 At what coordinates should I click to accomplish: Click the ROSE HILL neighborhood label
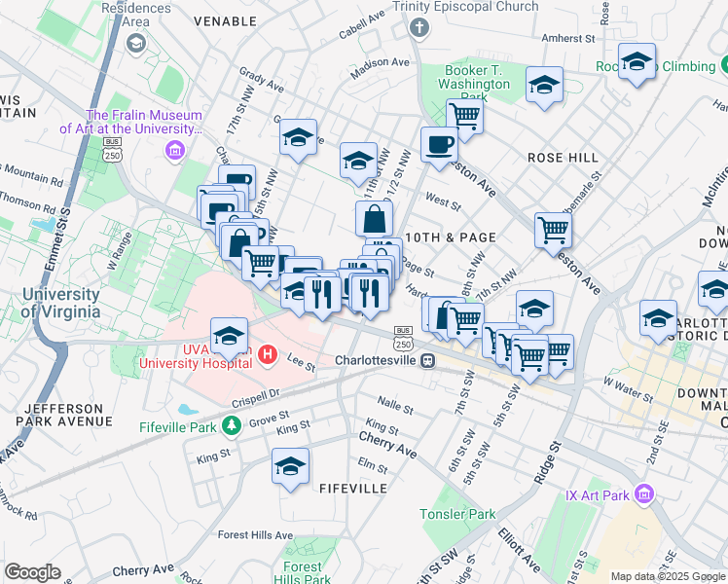564,158
